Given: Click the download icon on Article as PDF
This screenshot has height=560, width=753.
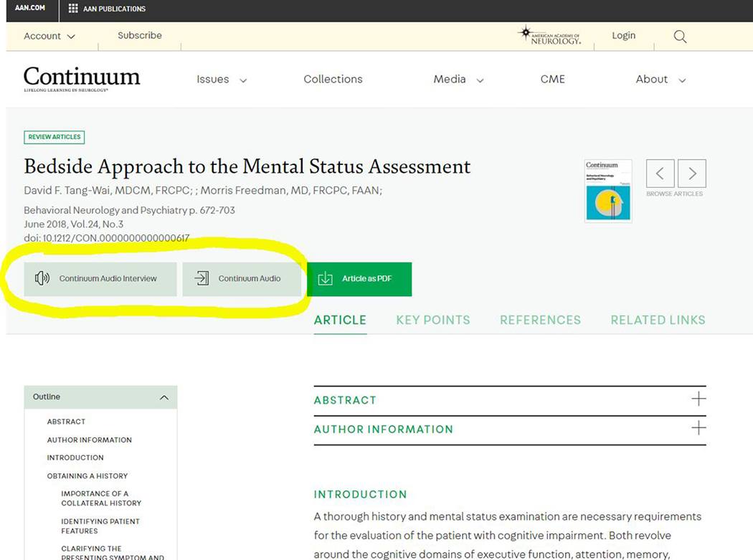Looking at the screenshot, I should (x=325, y=278).
